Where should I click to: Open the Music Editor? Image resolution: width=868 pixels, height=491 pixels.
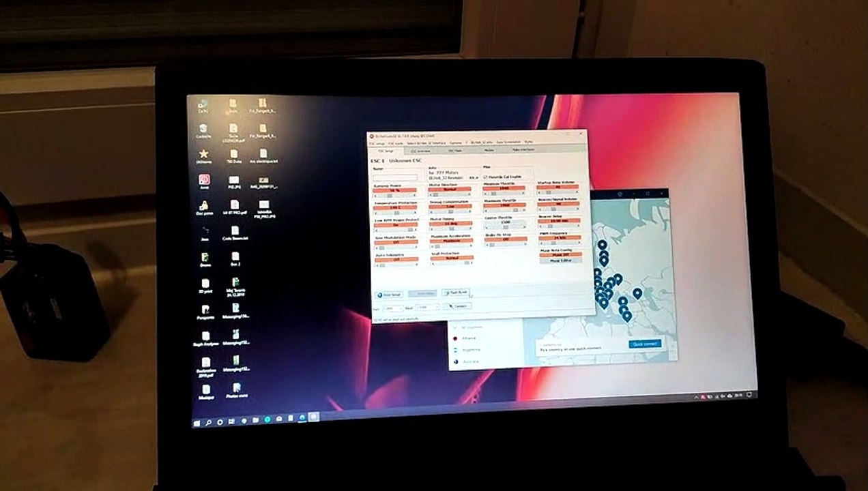click(561, 261)
